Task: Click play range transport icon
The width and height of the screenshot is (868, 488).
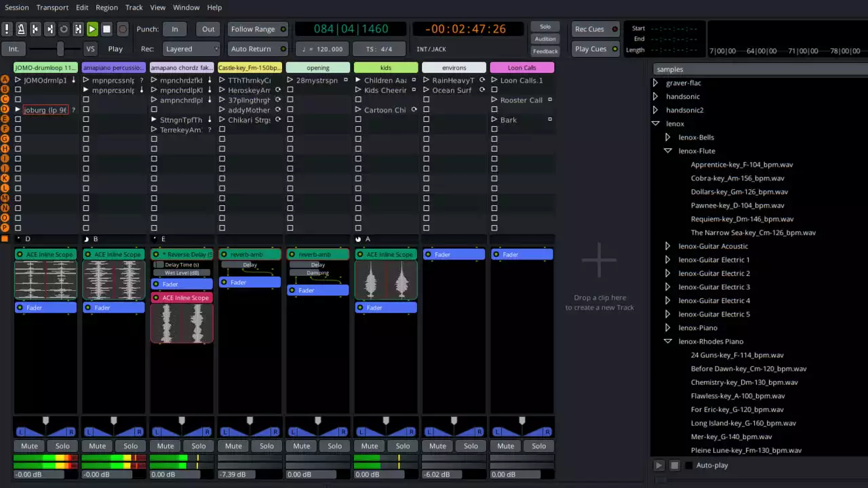Action: 78,29
